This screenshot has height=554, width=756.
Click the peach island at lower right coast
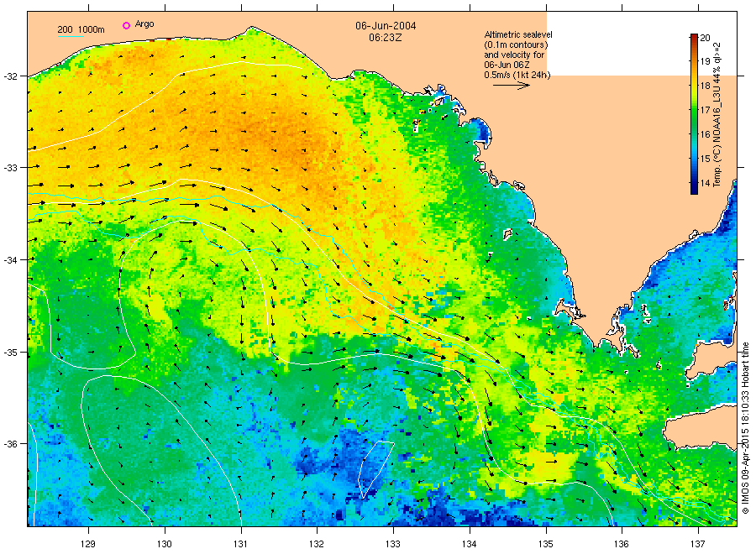699,426
